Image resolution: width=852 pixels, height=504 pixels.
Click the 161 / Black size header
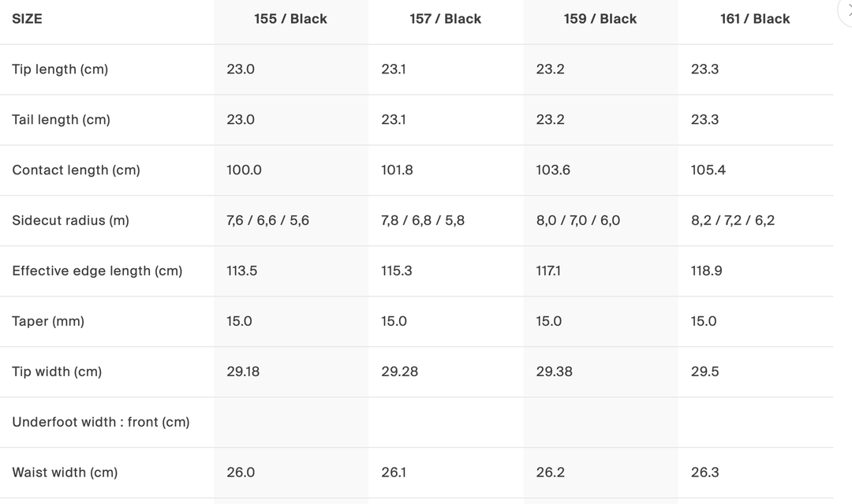click(x=754, y=19)
